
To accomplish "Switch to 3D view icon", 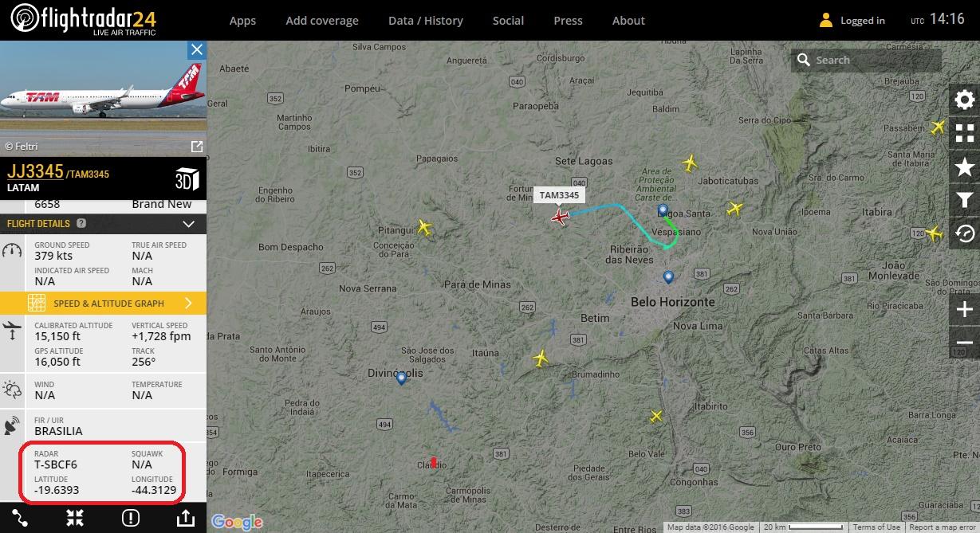I will point(186,178).
